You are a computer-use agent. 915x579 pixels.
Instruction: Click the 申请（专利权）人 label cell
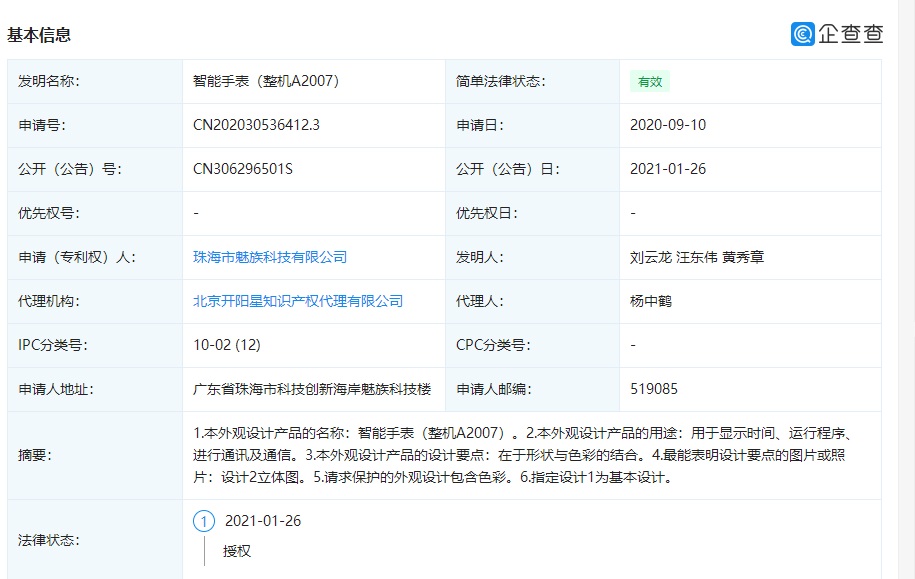click(95, 257)
